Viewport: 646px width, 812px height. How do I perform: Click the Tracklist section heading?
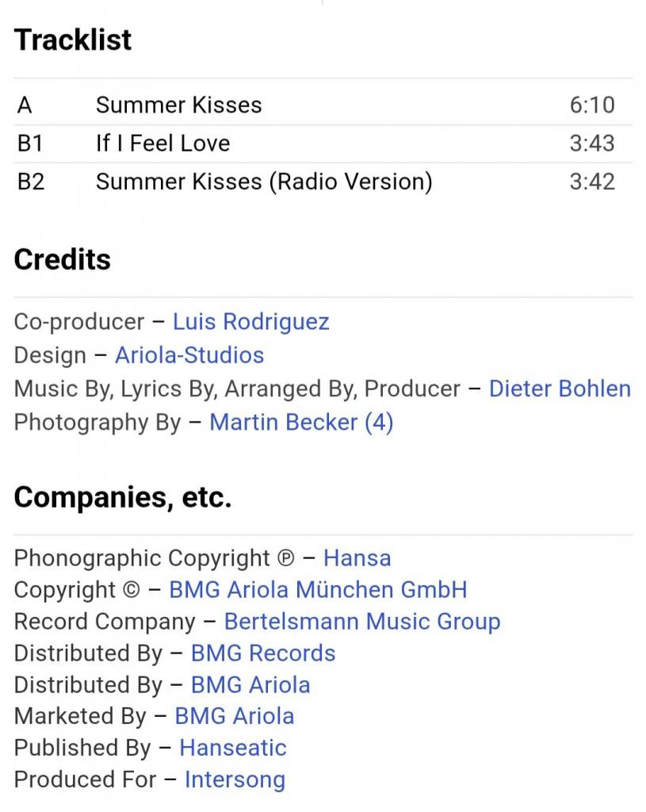pos(73,40)
